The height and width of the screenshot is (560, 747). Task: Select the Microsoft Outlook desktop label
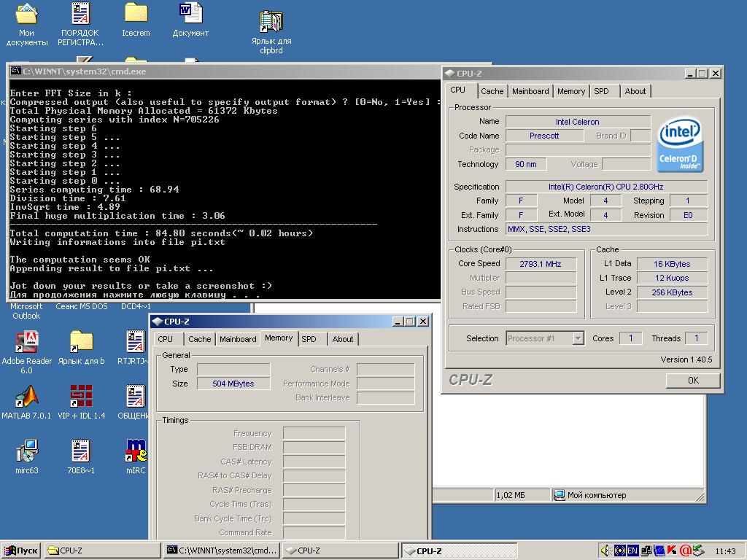[x=26, y=311]
